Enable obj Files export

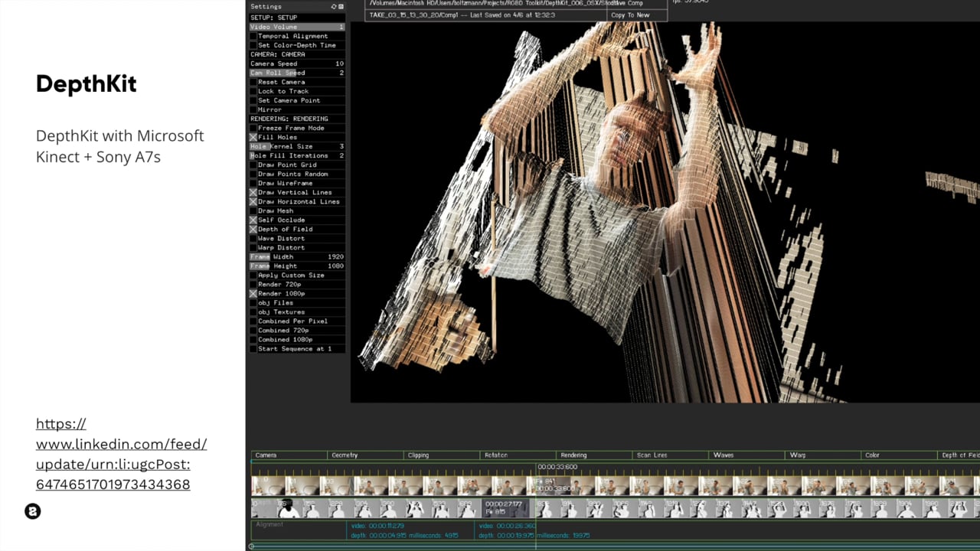(253, 302)
